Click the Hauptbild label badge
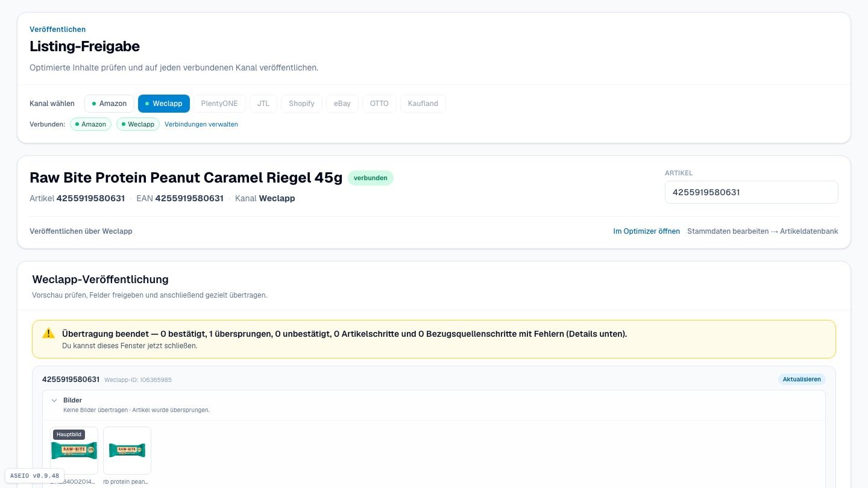Screen dimensions: 868x488 (x=69, y=434)
